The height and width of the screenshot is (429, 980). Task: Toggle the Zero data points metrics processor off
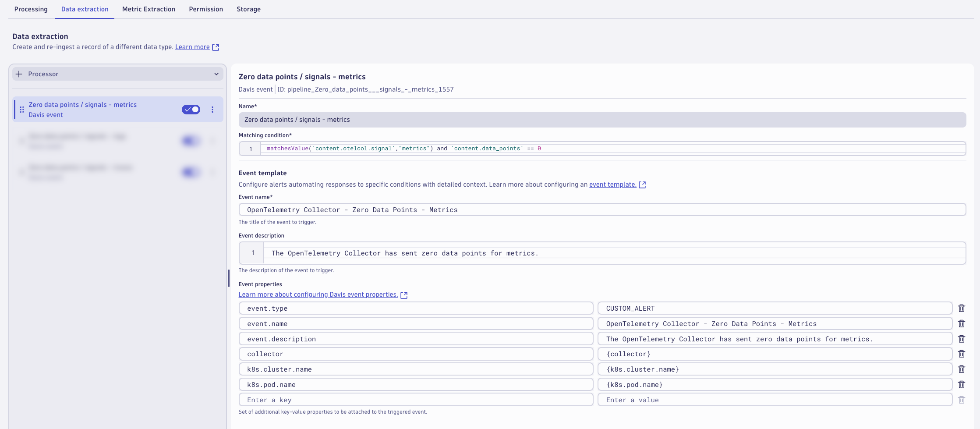(x=191, y=110)
